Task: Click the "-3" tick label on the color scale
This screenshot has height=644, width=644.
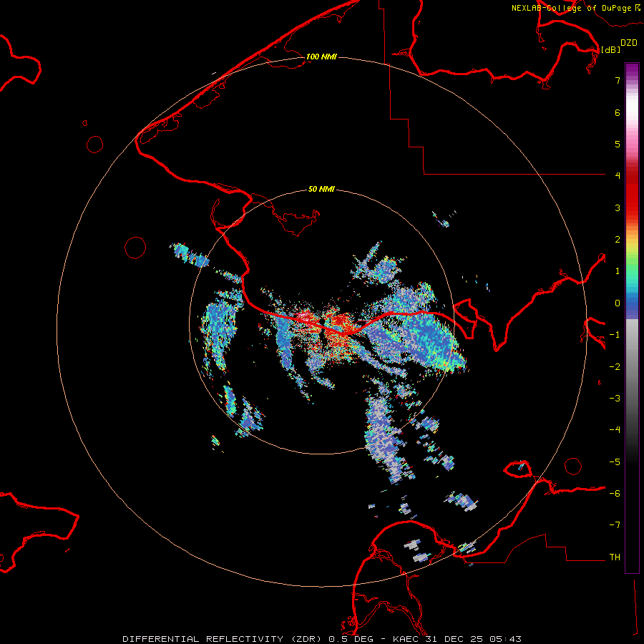Action: click(x=615, y=399)
